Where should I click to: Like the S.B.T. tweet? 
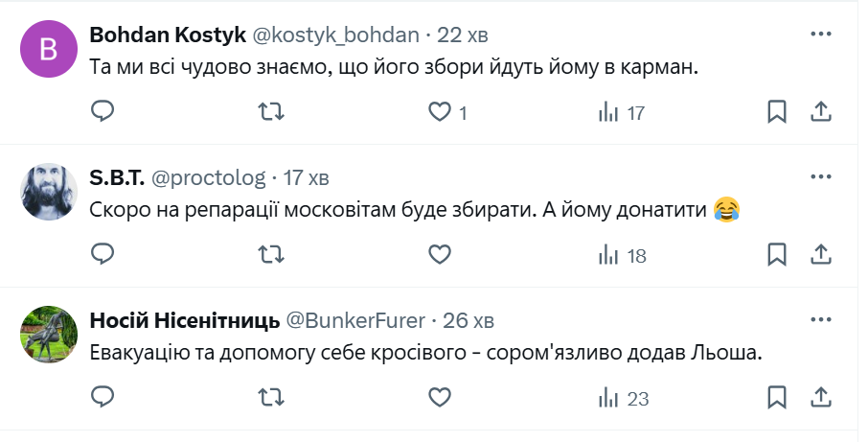pos(440,255)
